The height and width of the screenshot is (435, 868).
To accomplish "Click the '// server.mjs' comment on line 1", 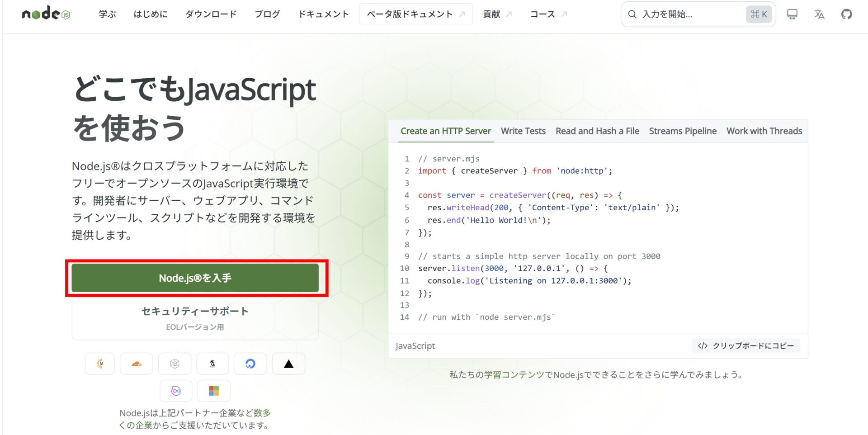I will 449,159.
